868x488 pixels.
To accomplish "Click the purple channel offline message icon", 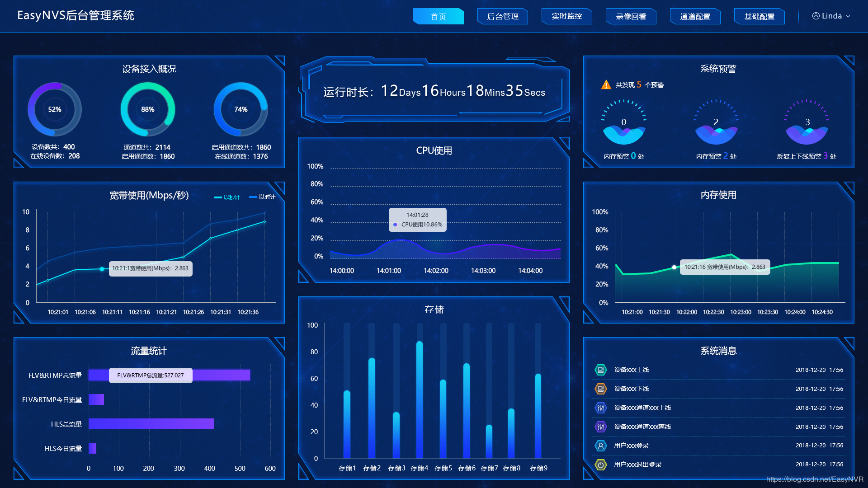I will click(600, 427).
